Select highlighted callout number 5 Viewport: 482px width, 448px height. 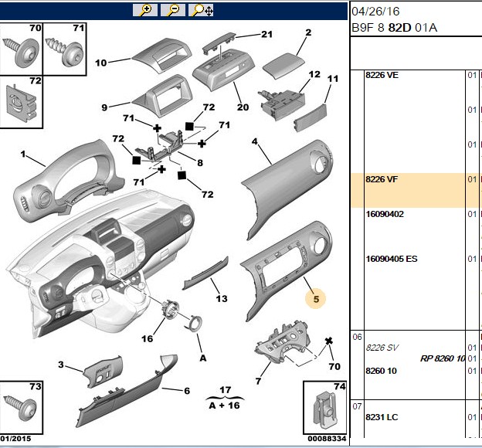pyautogui.click(x=316, y=299)
